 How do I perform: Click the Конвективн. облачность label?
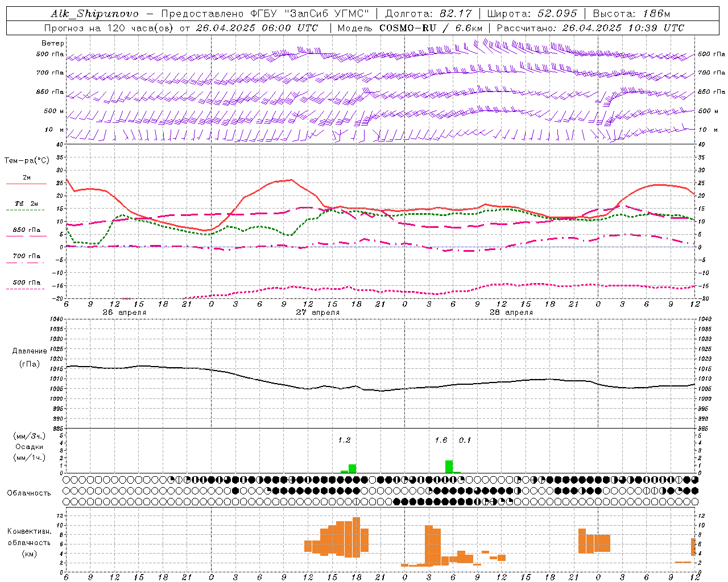[29, 542]
